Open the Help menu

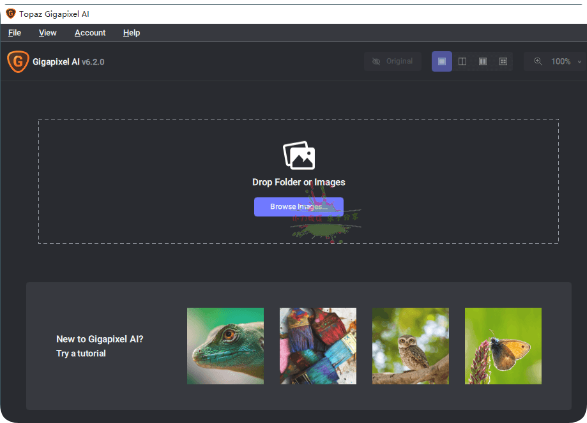pos(131,33)
